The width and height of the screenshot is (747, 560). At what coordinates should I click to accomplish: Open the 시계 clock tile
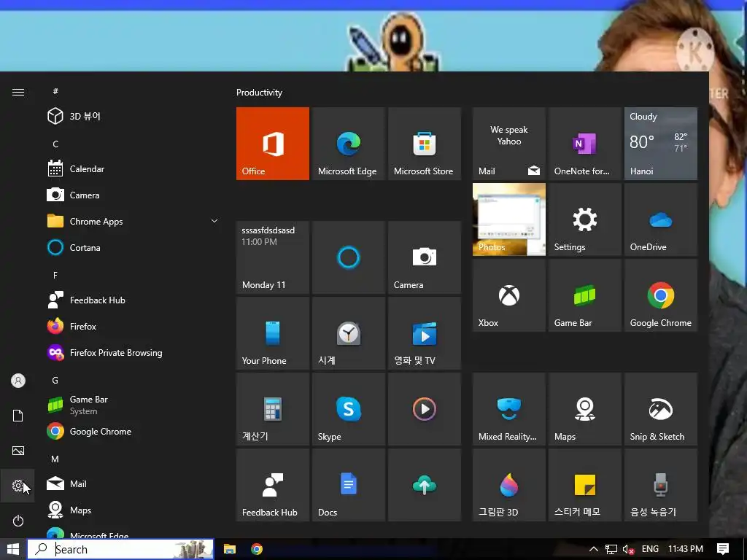pos(348,333)
